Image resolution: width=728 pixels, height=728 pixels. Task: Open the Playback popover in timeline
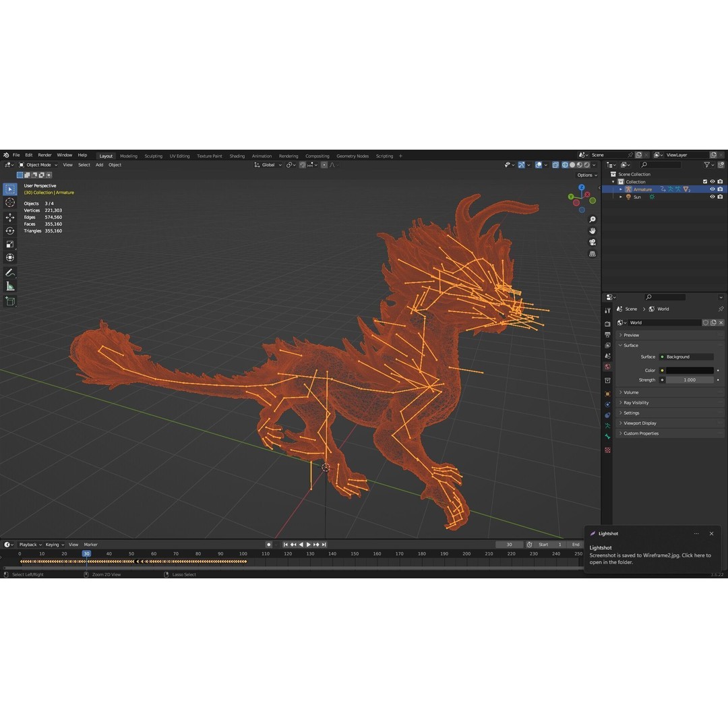(30, 545)
